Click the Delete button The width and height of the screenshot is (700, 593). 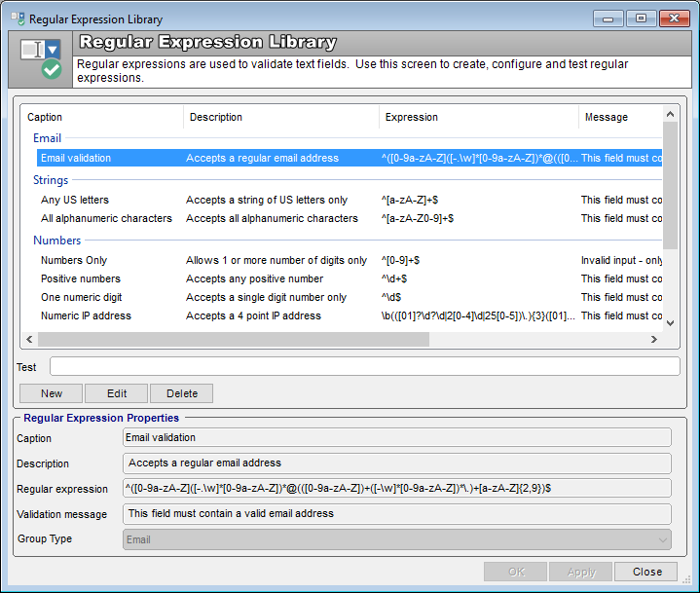(x=182, y=393)
